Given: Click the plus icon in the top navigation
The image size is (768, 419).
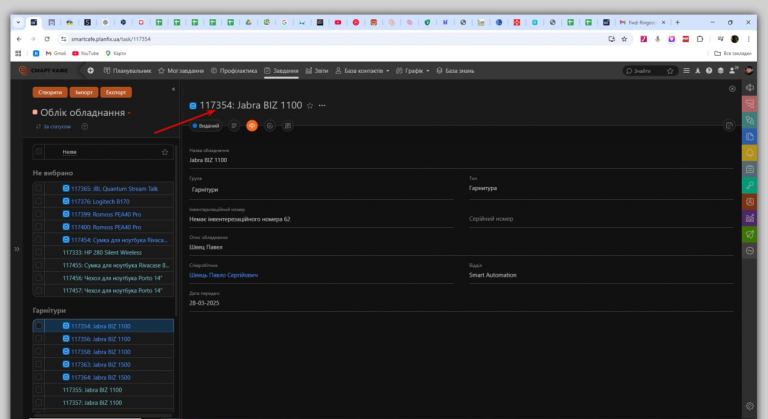Looking at the screenshot, I should click(91, 71).
